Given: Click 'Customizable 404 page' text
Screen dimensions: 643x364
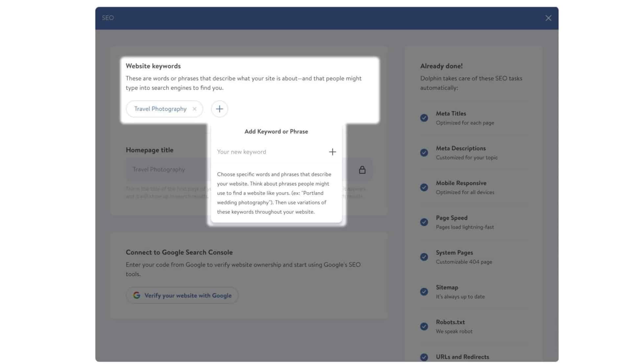Looking at the screenshot, I should point(464,262).
